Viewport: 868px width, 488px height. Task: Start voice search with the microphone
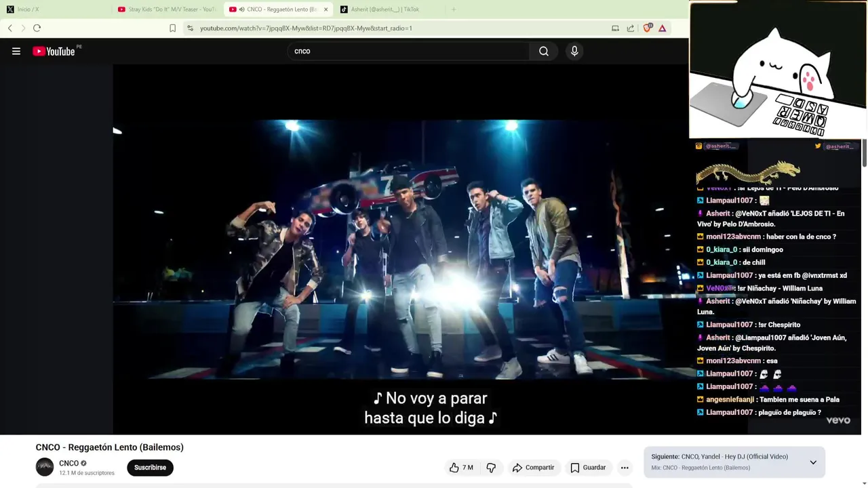(x=574, y=51)
